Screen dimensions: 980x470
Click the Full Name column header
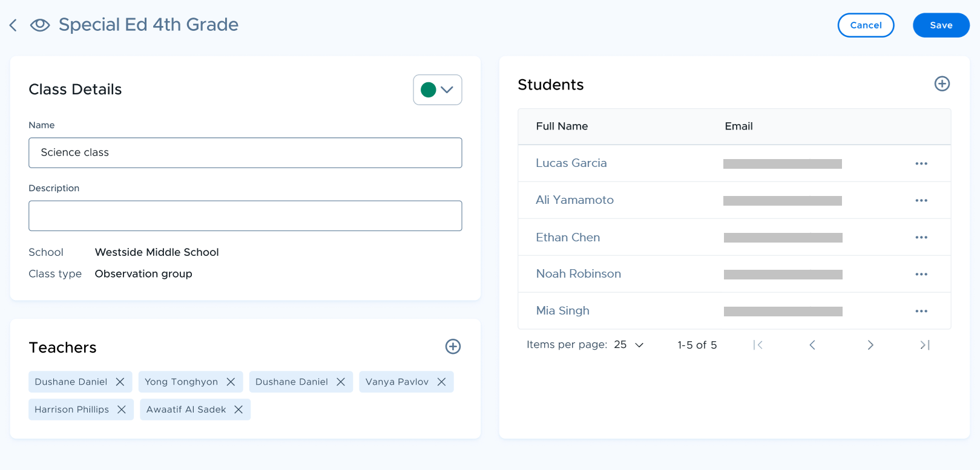pyautogui.click(x=562, y=126)
